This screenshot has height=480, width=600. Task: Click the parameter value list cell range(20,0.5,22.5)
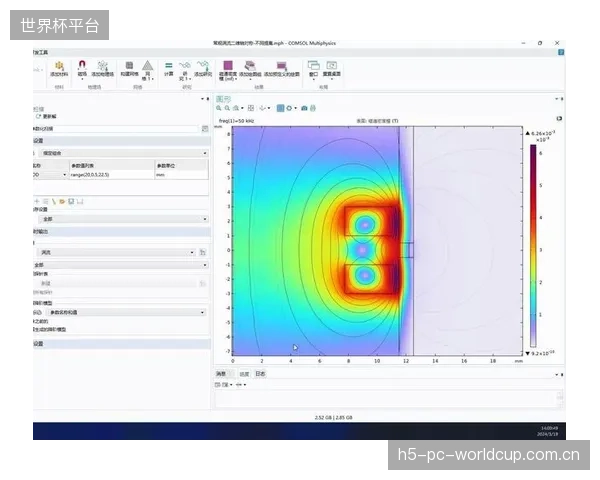point(111,175)
